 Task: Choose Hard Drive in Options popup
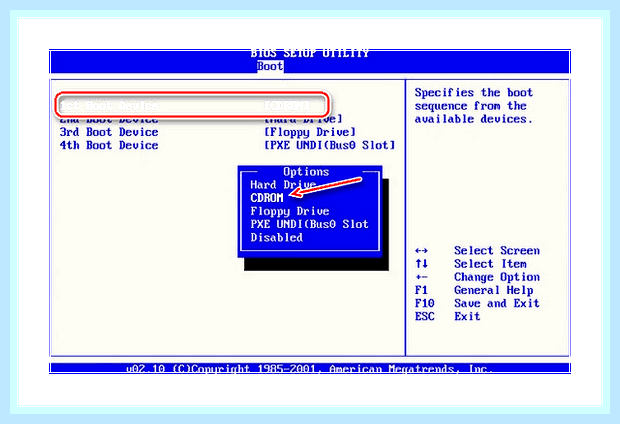click(x=283, y=185)
